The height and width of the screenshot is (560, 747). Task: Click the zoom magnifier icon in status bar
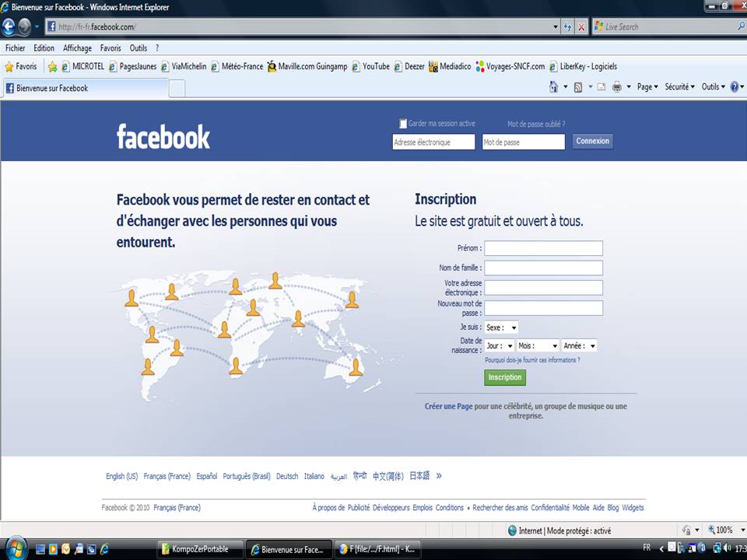tap(712, 530)
